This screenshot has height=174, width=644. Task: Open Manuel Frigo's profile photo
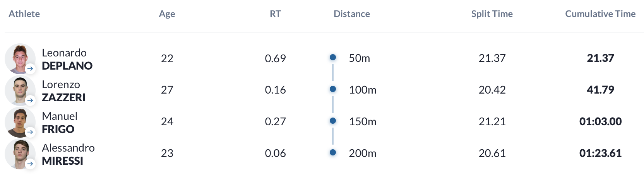pos(20,122)
